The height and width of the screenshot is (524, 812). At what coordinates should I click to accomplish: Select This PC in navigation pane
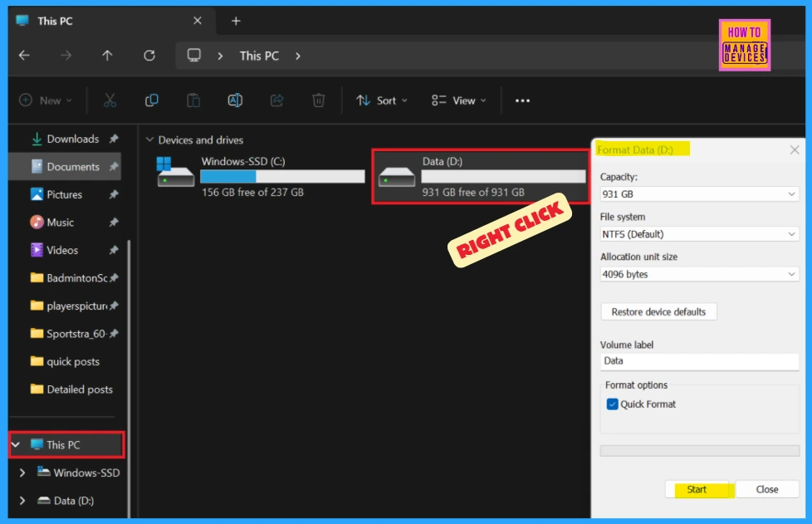click(66, 445)
